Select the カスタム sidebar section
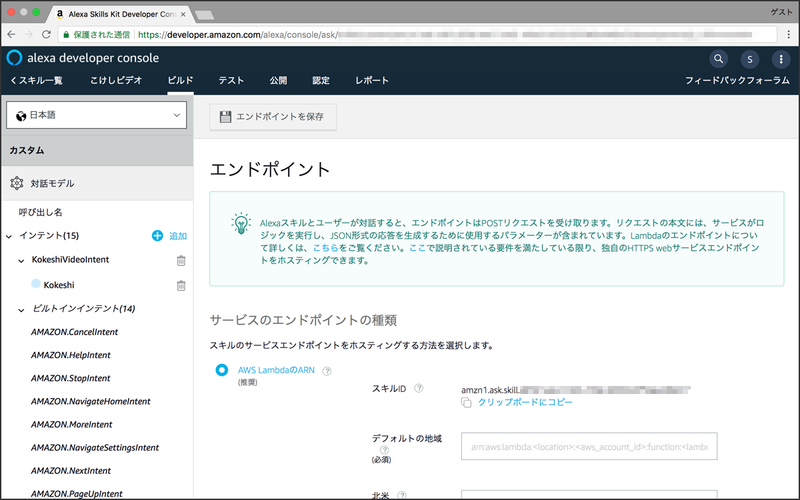The height and width of the screenshot is (500, 800). tap(97, 151)
